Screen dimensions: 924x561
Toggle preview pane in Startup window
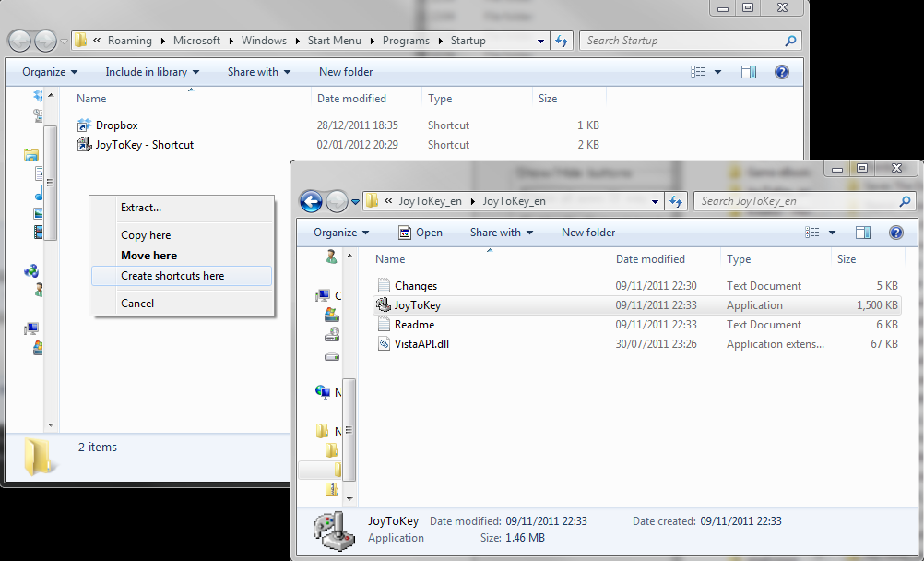point(749,72)
